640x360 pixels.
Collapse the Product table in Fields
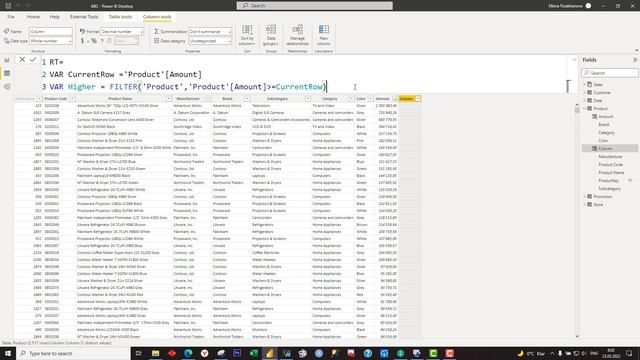584,109
